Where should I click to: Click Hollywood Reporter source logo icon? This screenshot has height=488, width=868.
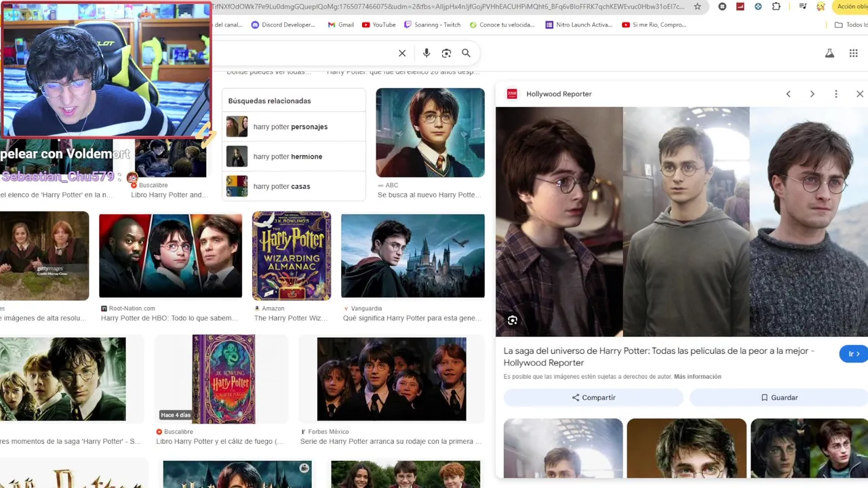512,94
